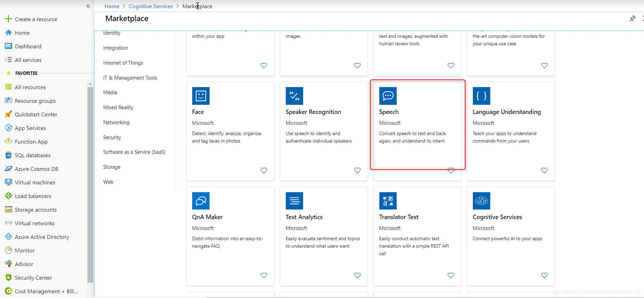Favorite Text Analytics with heart
The height and width of the screenshot is (298, 644).
pyautogui.click(x=357, y=276)
